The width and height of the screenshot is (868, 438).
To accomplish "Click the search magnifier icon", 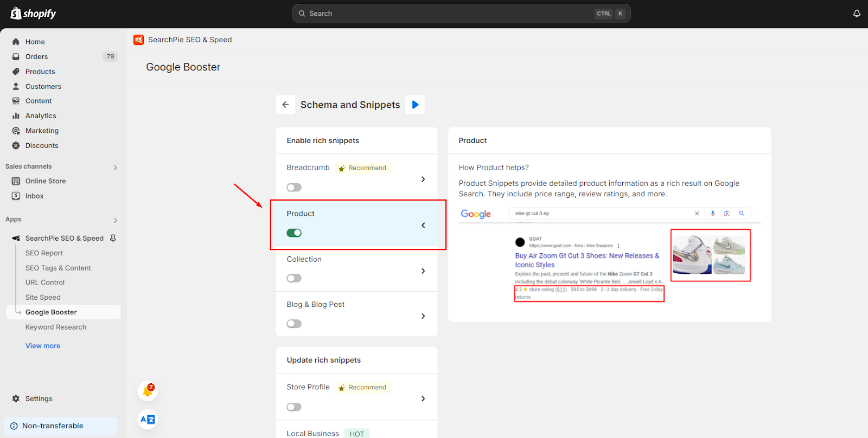I will point(302,14).
